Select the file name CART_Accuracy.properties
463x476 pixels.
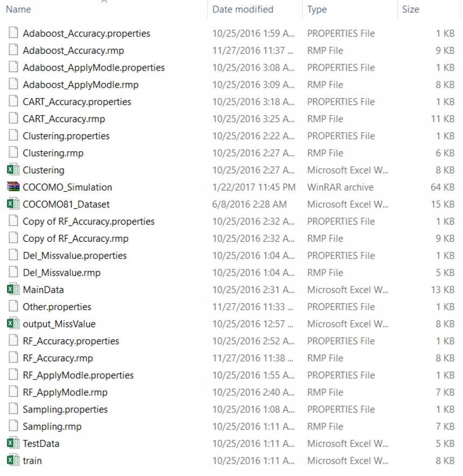(77, 102)
